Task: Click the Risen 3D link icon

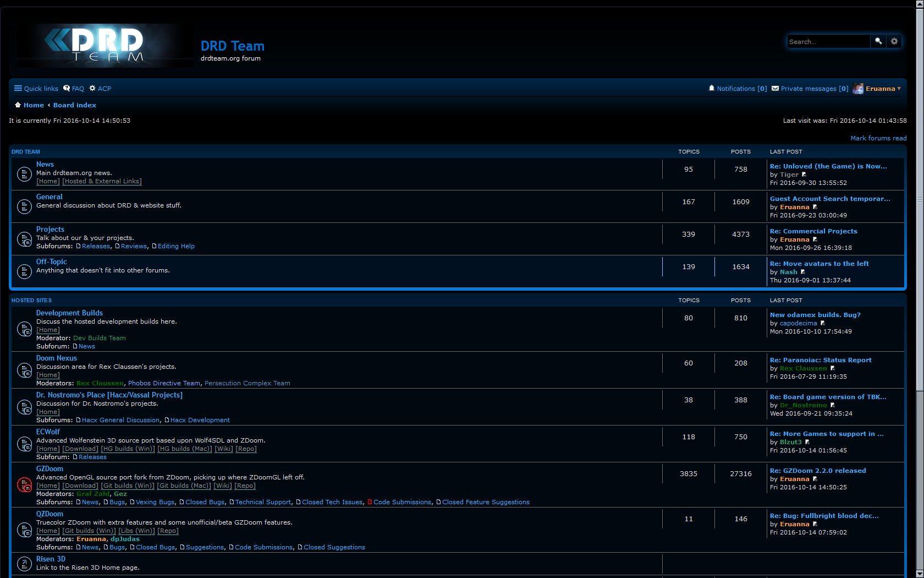Action: (24, 564)
